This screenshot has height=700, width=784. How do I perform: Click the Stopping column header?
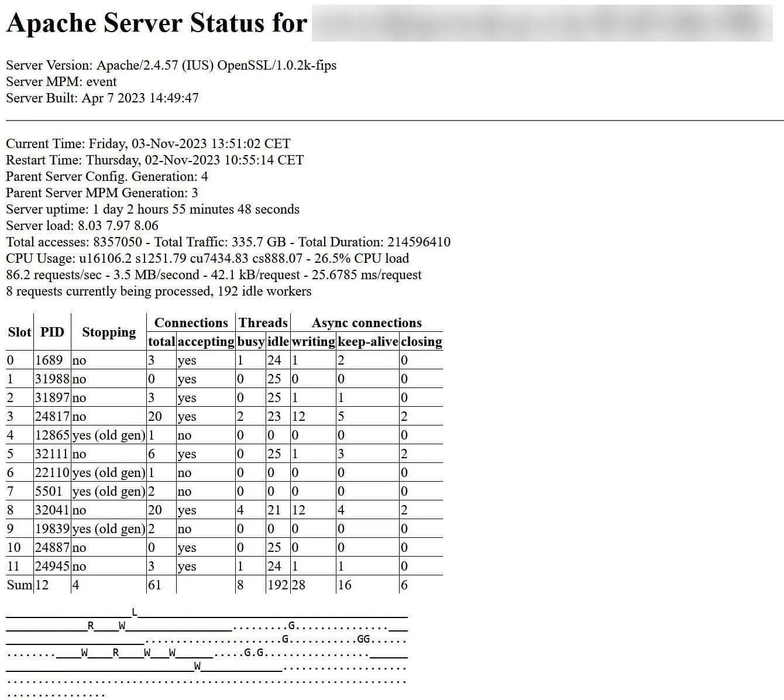[109, 332]
